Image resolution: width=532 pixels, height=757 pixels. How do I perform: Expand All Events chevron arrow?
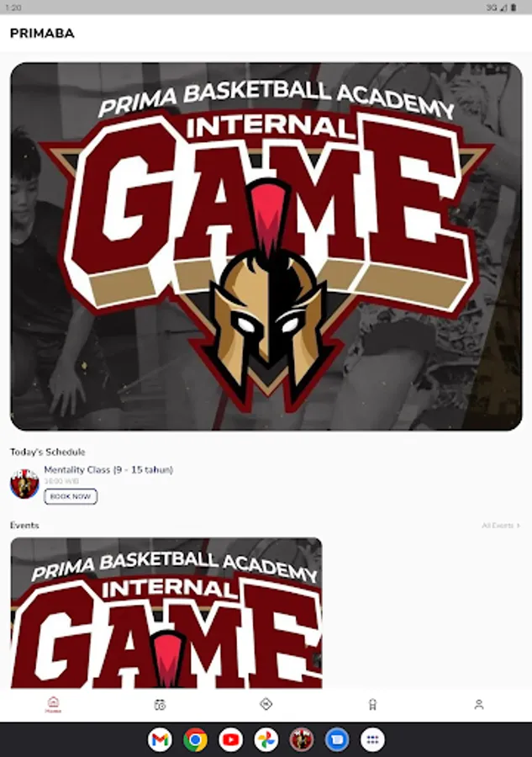point(519,525)
